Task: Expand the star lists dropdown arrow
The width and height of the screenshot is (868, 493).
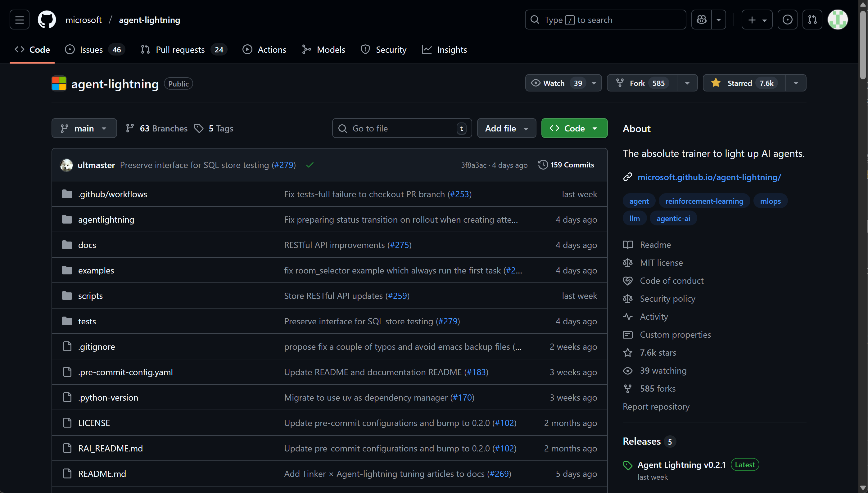Action: click(x=796, y=83)
